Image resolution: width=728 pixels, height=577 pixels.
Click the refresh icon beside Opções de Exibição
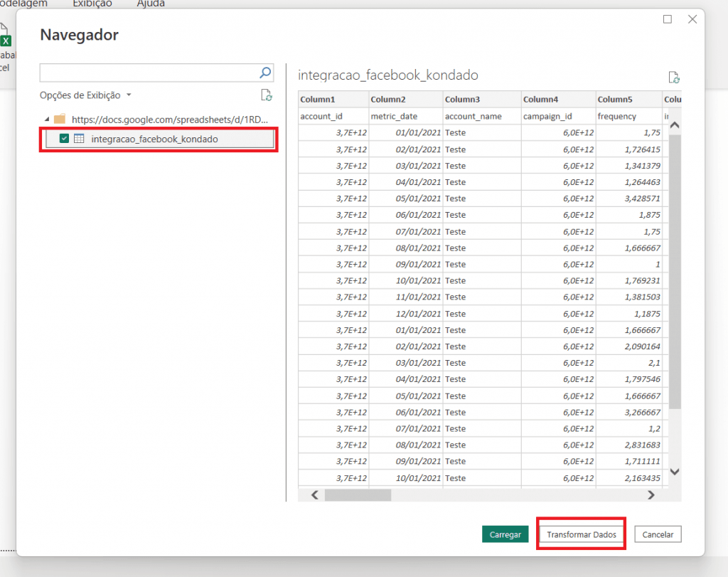coord(266,95)
